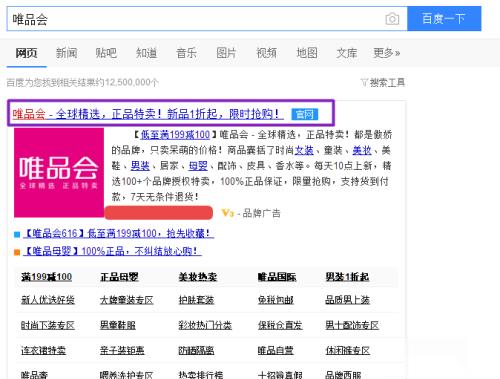Click the results count text 12,500,000个

click(x=132, y=82)
